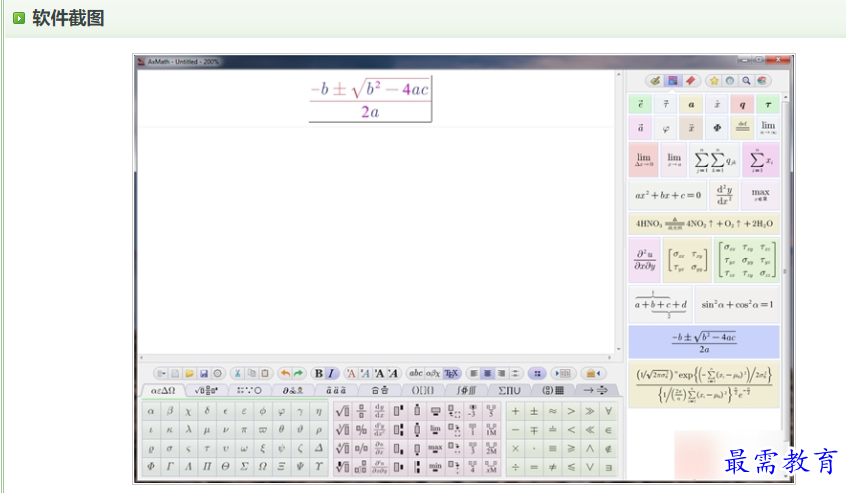Viewport: 846px width, 493px height.
Task: Select the arrows symbol tab
Action: pyautogui.click(x=596, y=390)
